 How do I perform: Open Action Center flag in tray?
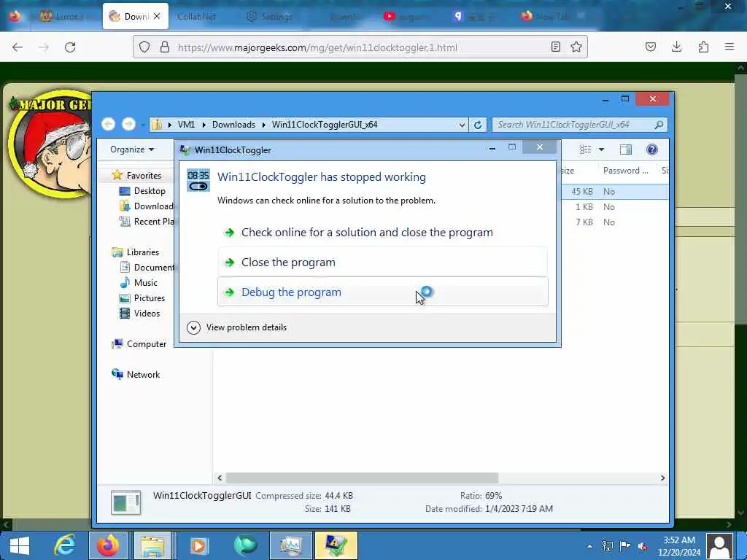(x=625, y=546)
